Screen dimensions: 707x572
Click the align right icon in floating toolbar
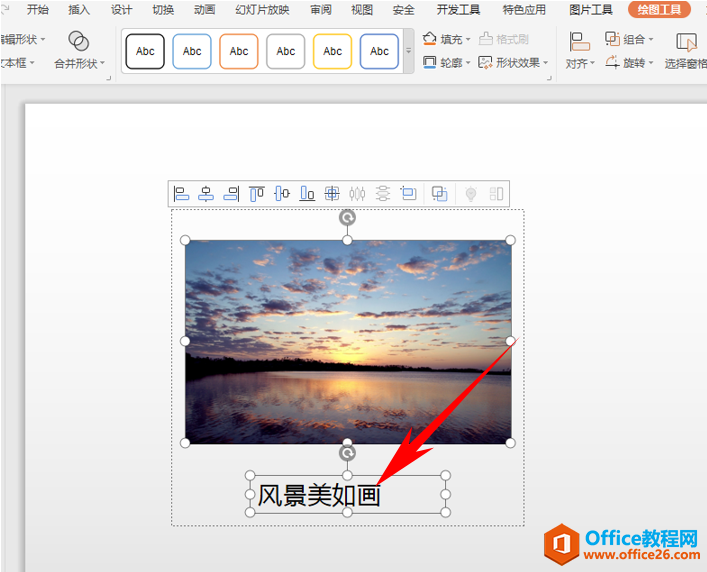click(231, 194)
